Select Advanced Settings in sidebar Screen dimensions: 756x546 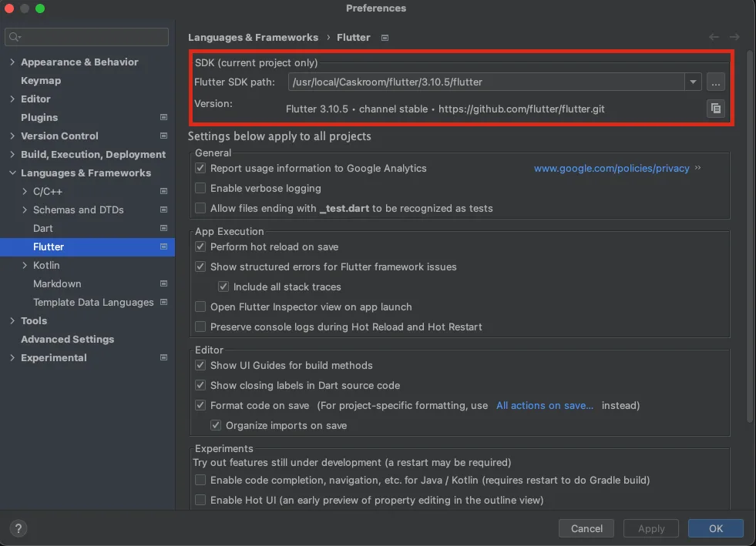click(x=67, y=340)
